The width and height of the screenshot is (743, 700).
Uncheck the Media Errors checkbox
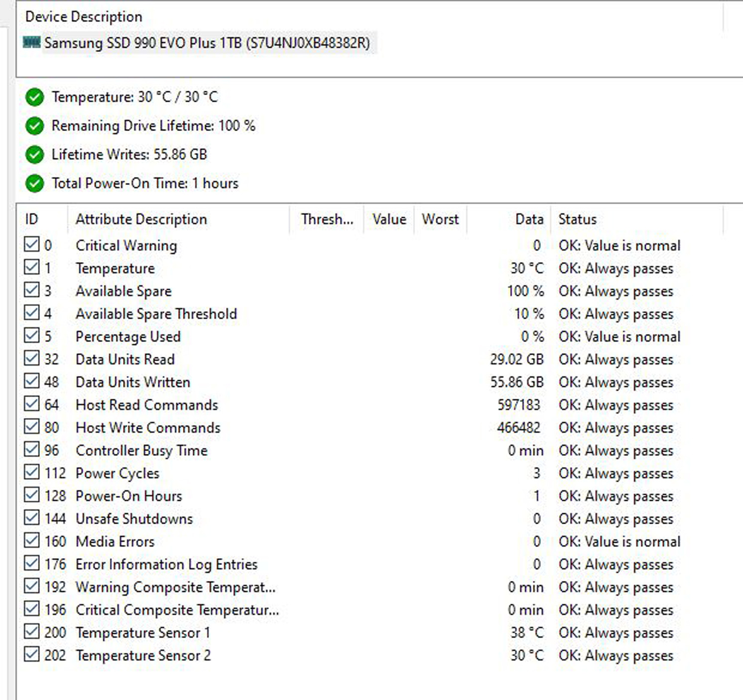click(31, 541)
